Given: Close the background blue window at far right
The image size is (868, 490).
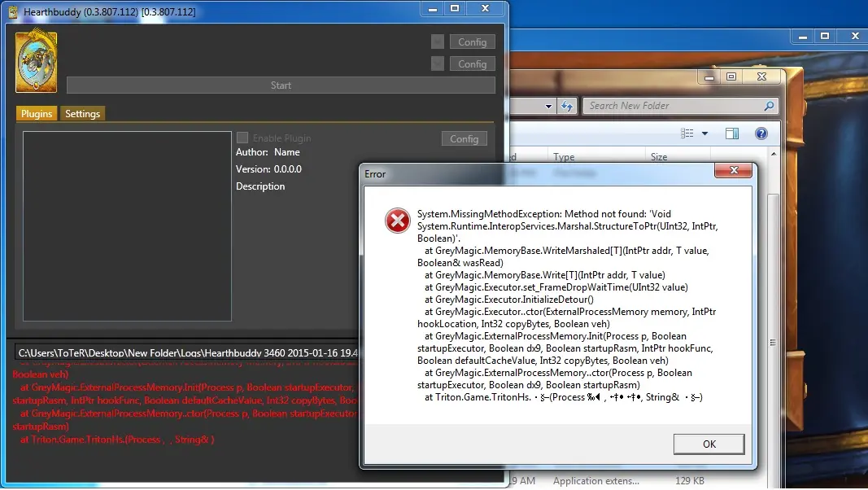Looking at the screenshot, I should (x=855, y=37).
